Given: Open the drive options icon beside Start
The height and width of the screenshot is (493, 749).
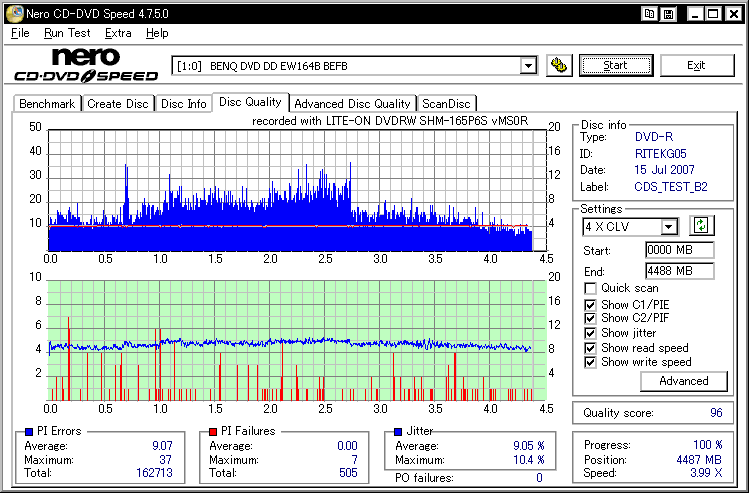Looking at the screenshot, I should coord(559,65).
